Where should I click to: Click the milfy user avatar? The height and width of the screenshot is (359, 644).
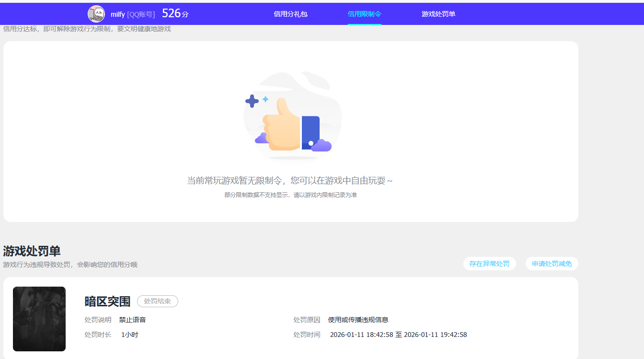[x=96, y=14]
